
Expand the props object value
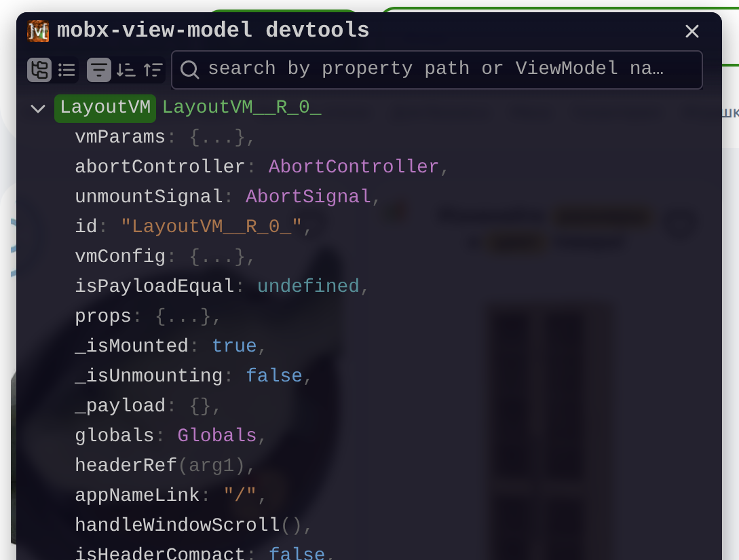tap(183, 316)
